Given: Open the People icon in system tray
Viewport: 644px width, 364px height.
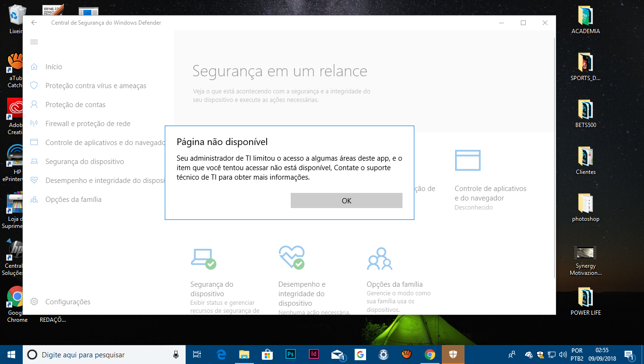Looking at the screenshot, I should click(x=512, y=355).
